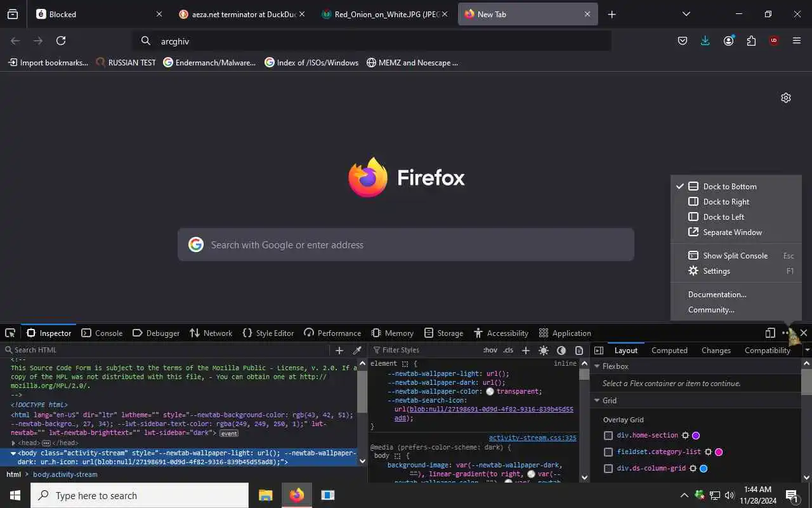Open Firefox View button at tab strip start

click(x=13, y=14)
